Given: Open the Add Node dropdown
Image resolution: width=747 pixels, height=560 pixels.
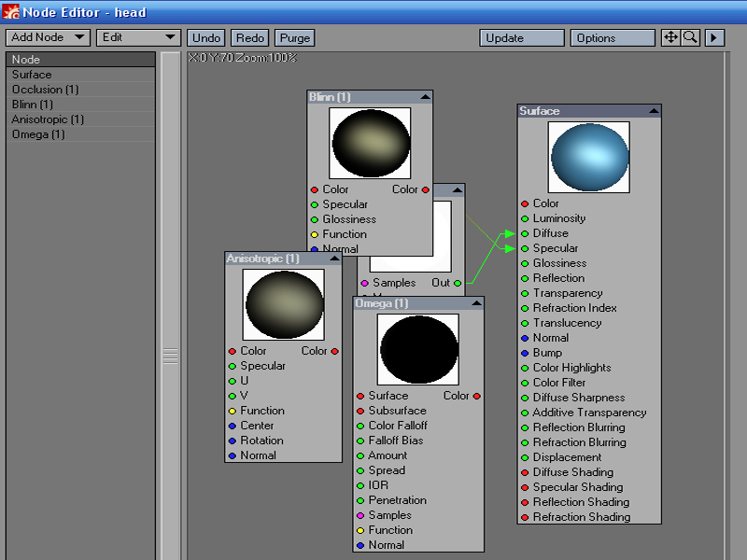Looking at the screenshot, I should (47, 37).
